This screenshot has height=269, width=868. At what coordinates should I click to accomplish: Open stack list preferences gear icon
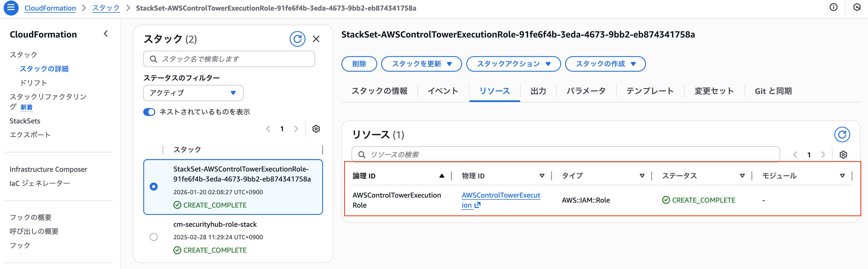[316, 129]
